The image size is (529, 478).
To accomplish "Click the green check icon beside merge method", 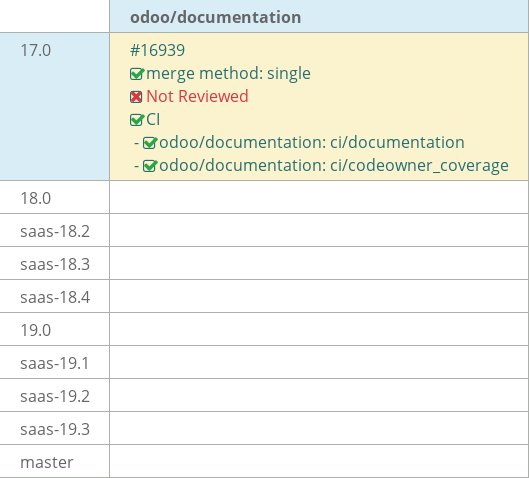I will point(137,74).
